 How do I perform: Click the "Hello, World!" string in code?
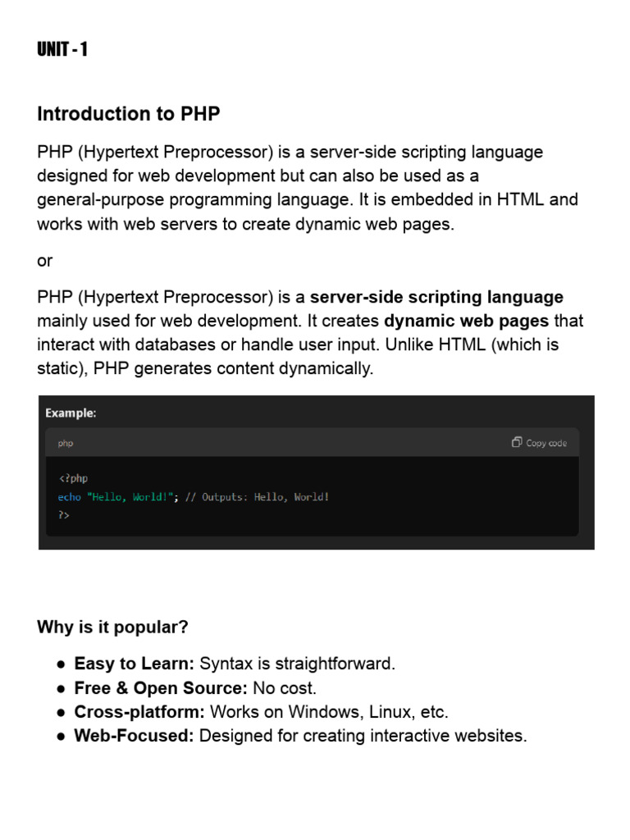(x=130, y=496)
